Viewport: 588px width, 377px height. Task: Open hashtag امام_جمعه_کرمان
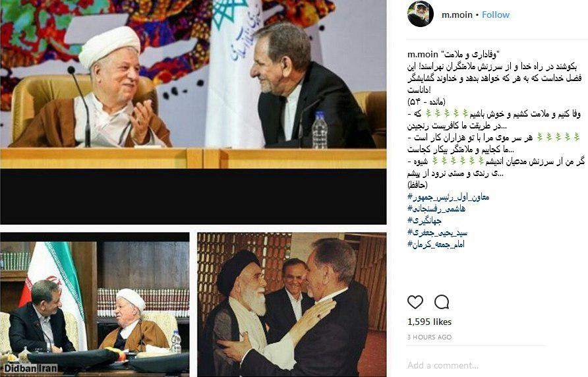click(436, 245)
